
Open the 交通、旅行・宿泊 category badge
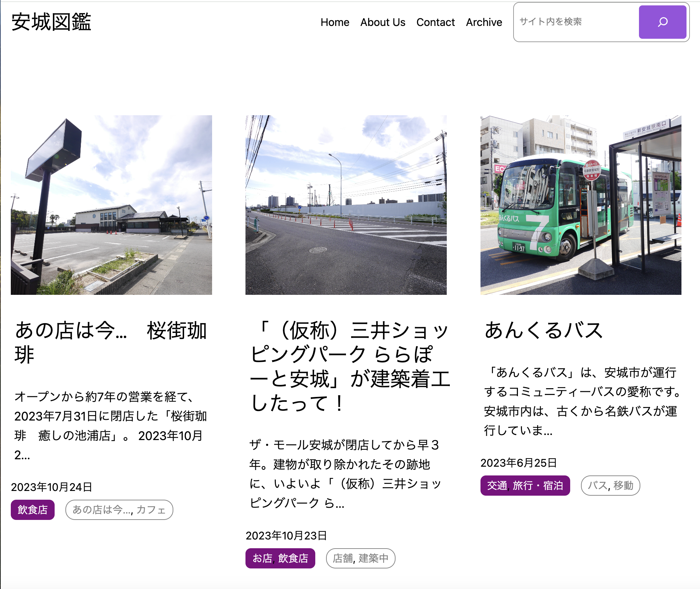point(525,485)
